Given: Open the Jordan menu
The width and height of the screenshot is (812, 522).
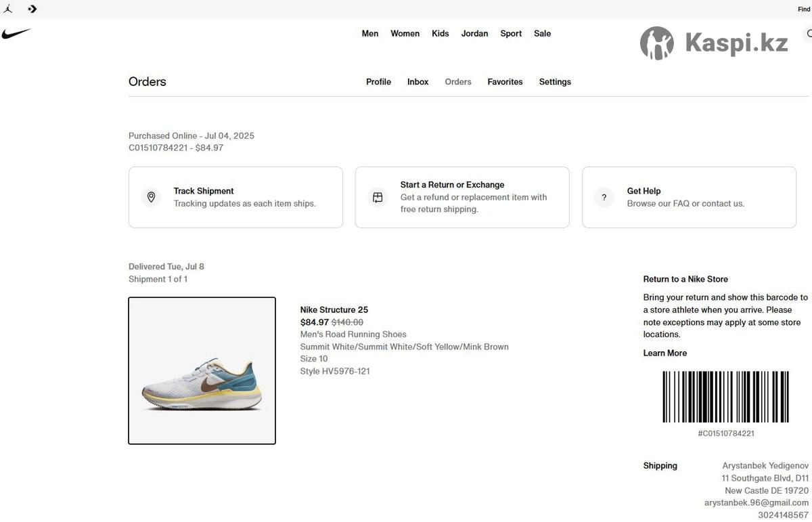Looking at the screenshot, I should (x=474, y=33).
